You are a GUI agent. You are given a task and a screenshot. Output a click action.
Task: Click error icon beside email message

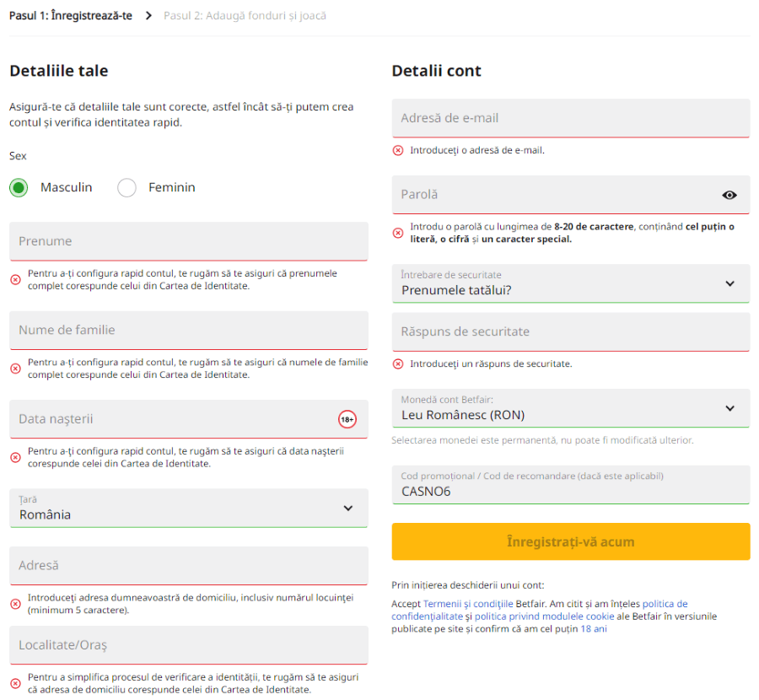[398, 151]
